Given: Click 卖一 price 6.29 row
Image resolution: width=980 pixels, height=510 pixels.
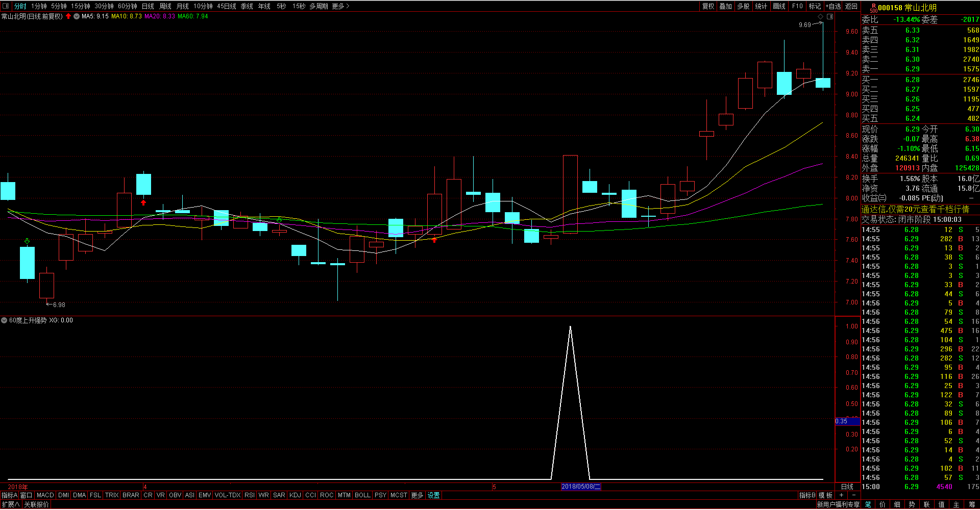Looking at the screenshot, I should (920, 69).
